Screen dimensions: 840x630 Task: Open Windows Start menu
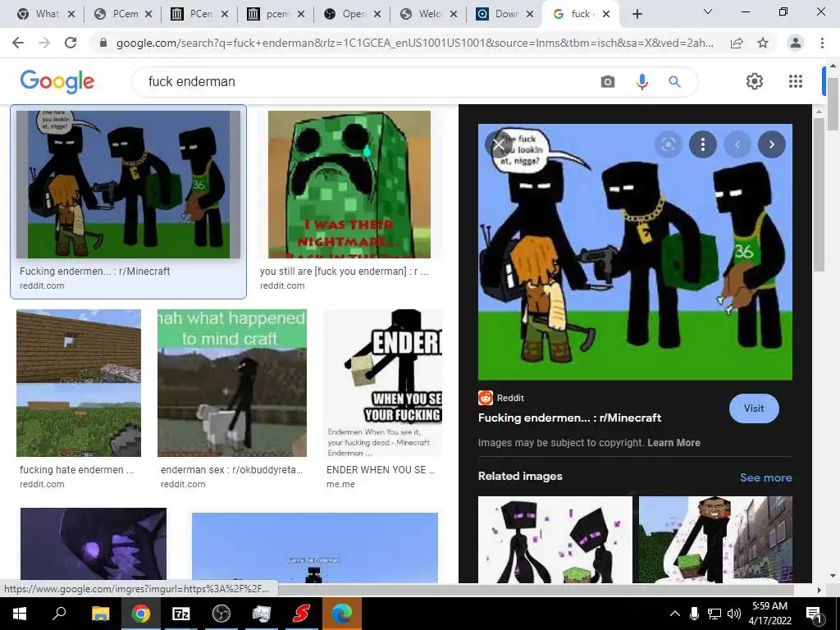click(20, 614)
